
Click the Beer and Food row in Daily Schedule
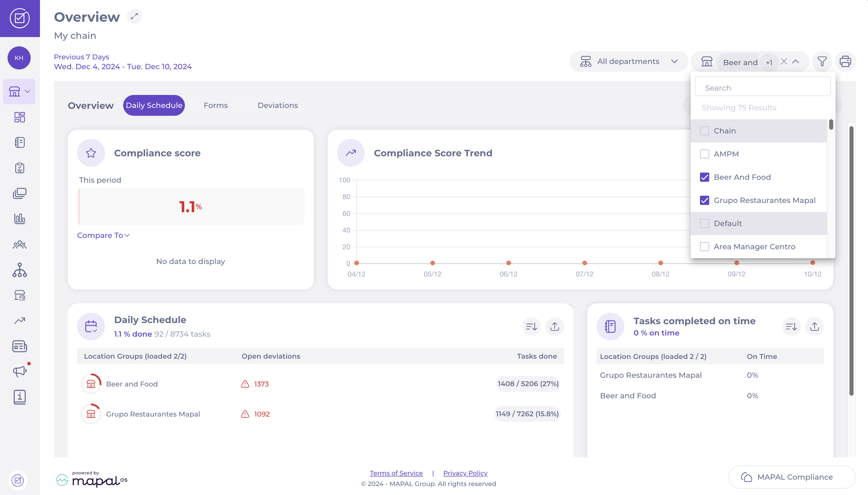click(320, 384)
